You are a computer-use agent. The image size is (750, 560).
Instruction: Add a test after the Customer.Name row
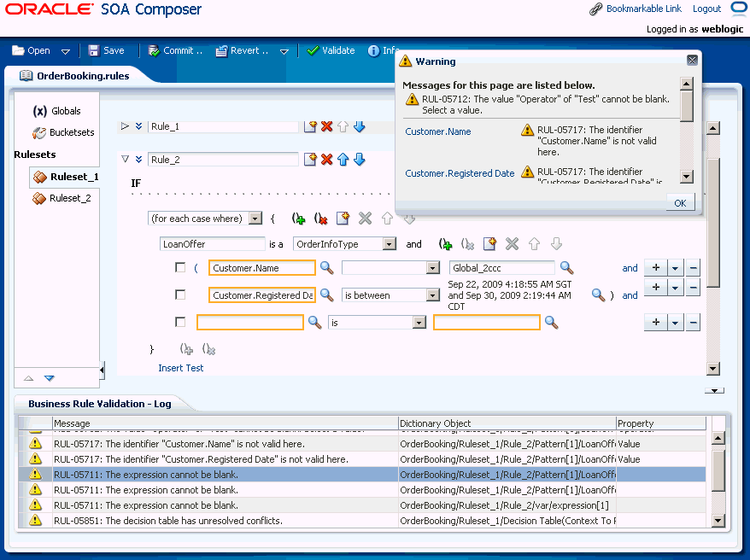coord(656,268)
